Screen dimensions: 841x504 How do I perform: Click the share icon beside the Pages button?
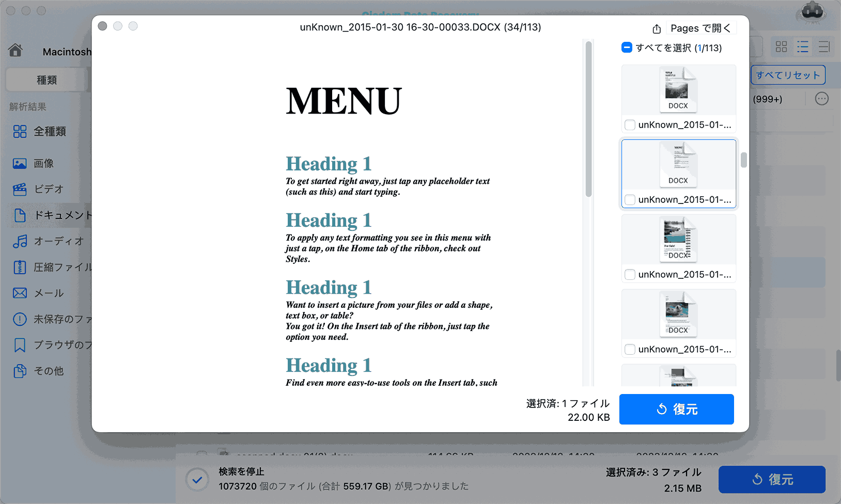657,29
